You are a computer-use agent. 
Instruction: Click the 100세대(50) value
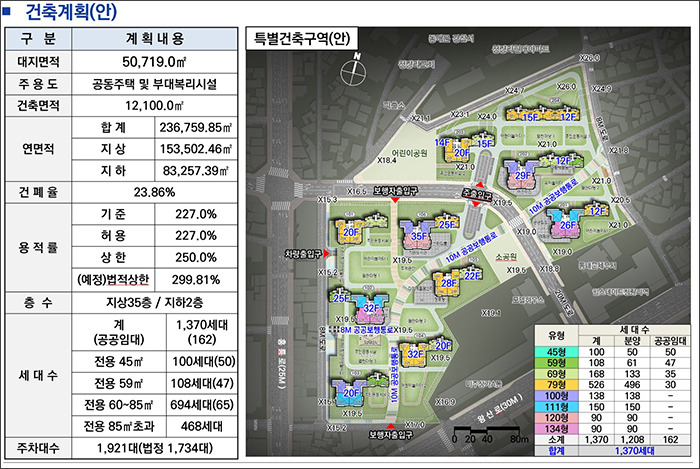pyautogui.click(x=203, y=361)
